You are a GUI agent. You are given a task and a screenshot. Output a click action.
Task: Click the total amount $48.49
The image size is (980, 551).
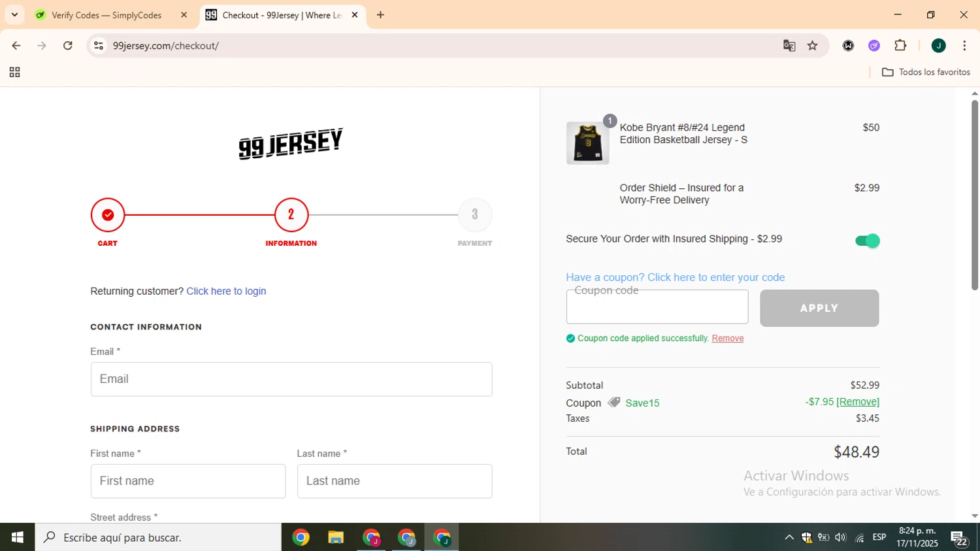click(857, 452)
